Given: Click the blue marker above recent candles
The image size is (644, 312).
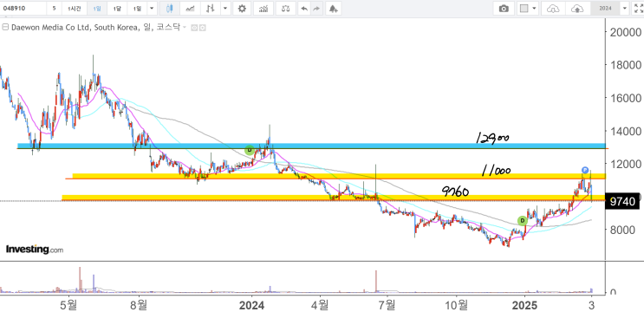Looking at the screenshot, I should point(585,170).
